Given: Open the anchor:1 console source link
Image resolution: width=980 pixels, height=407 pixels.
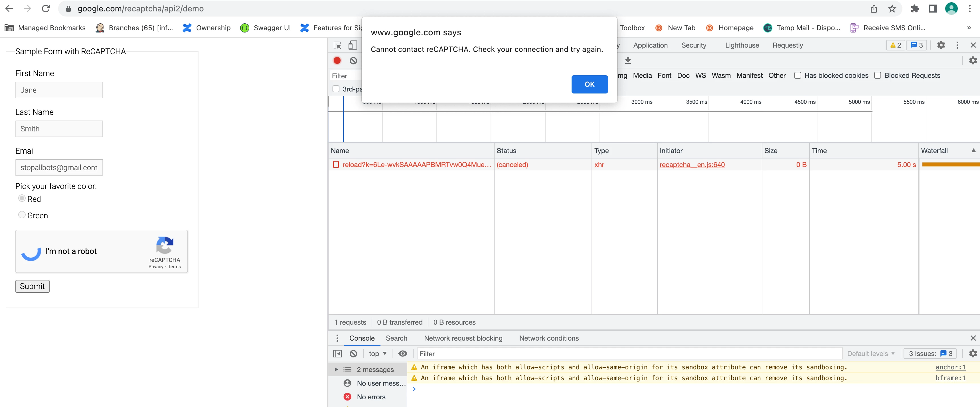Looking at the screenshot, I should 950,367.
